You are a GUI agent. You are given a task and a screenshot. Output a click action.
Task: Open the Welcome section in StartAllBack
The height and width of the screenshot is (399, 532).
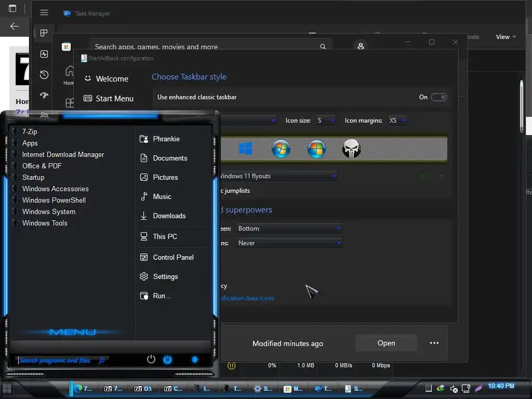point(107,79)
